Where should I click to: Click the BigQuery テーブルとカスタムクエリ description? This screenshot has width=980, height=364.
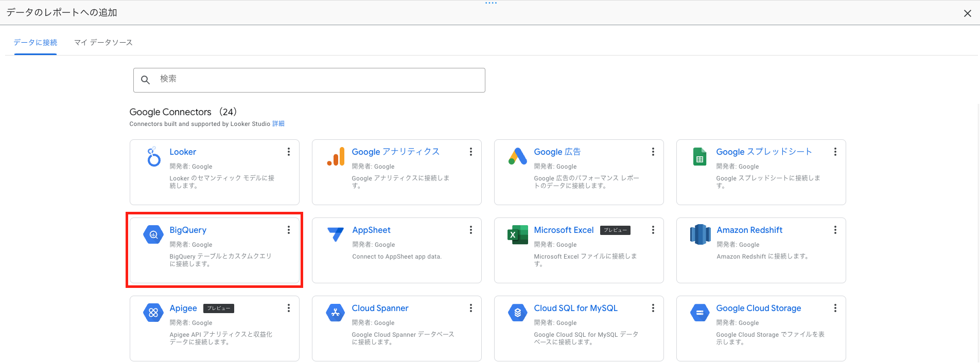pyautogui.click(x=220, y=260)
